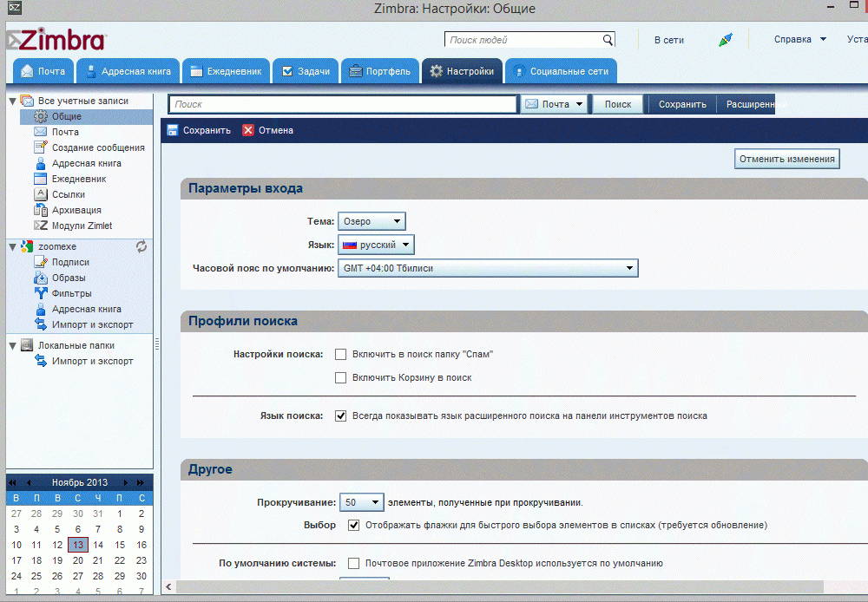The image size is (868, 602).
Task: Click the refresh icon next to zoomexe
Action: coord(141,246)
